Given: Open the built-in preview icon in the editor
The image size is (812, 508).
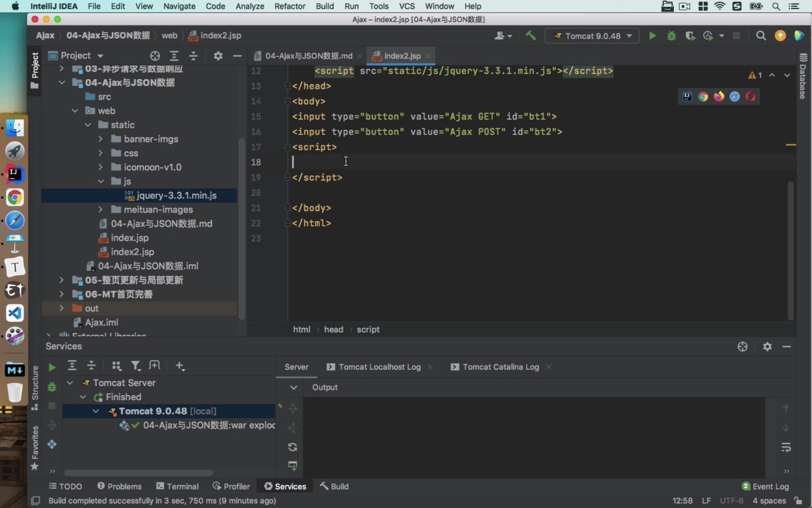Looking at the screenshot, I should pyautogui.click(x=687, y=97).
